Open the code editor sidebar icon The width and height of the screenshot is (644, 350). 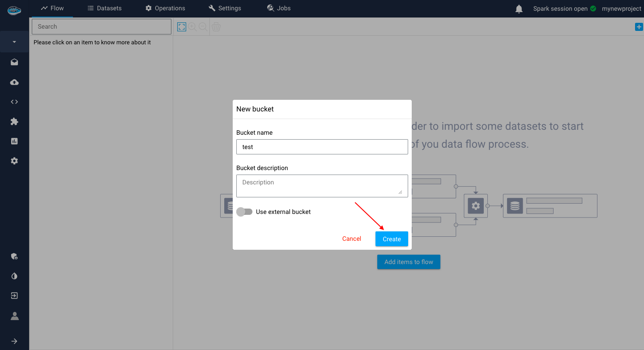tap(14, 102)
